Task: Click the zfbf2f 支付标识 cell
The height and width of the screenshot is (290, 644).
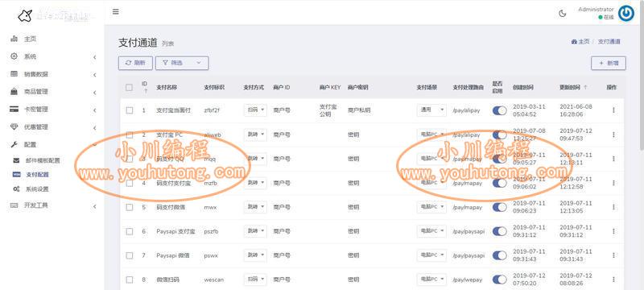Action: tap(212, 110)
